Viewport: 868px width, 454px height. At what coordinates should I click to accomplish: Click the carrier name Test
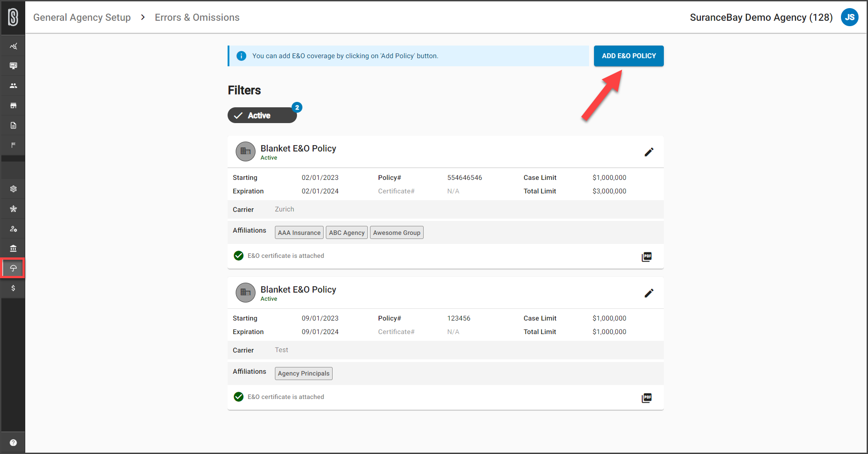282,350
